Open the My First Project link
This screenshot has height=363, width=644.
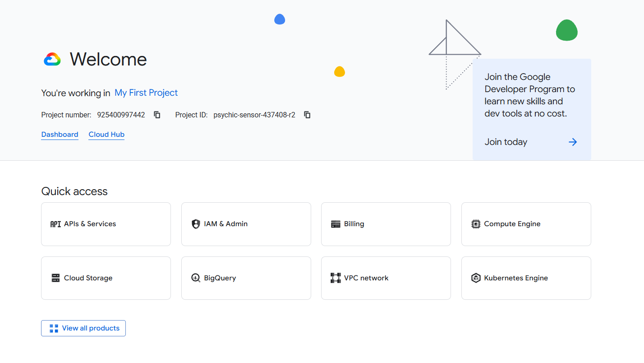(146, 93)
